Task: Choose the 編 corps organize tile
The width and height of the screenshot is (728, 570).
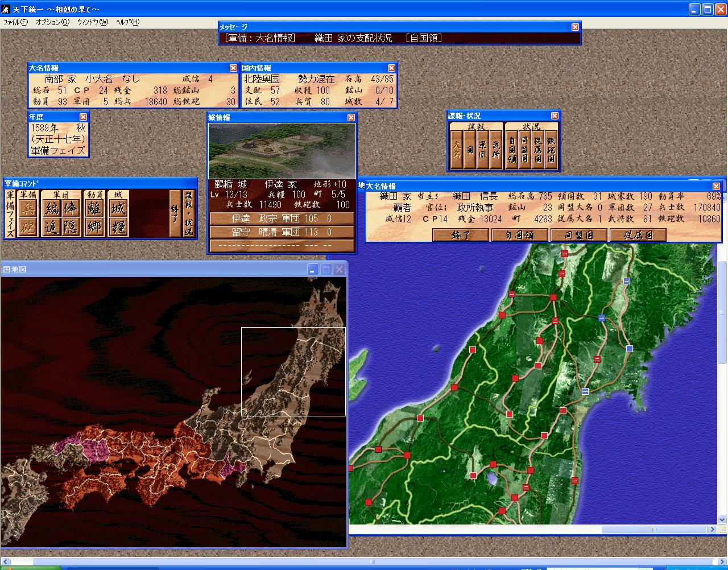Action: [52, 208]
